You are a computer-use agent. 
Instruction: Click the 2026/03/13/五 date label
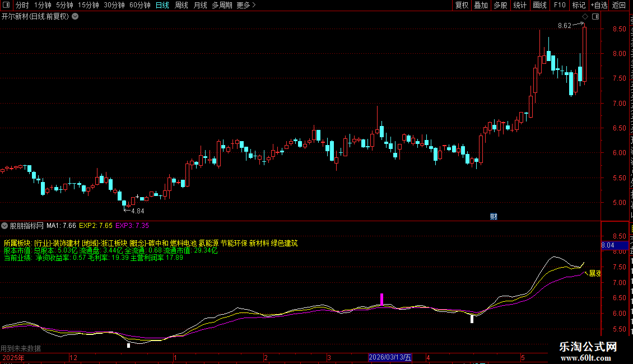390,357
